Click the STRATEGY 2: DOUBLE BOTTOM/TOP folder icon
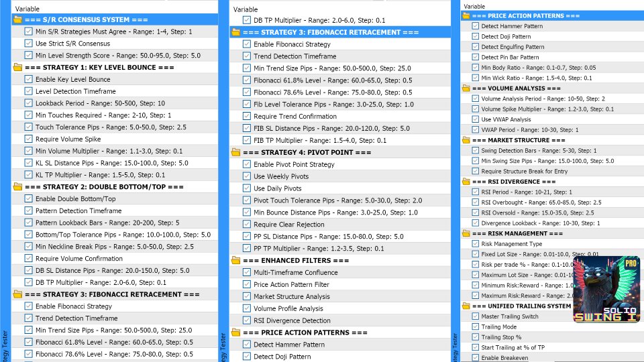Screen dimensions: 644x362 coord(17,187)
